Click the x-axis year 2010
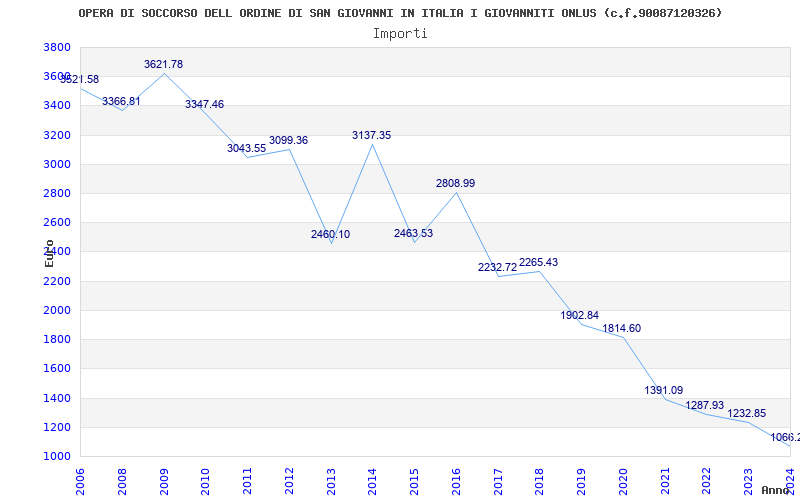The width and height of the screenshot is (800, 500). point(205,482)
